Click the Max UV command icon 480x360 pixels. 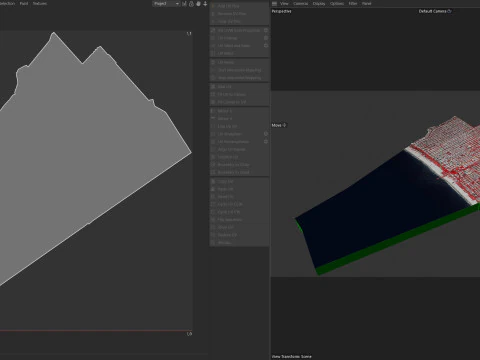pyautogui.click(x=213, y=87)
